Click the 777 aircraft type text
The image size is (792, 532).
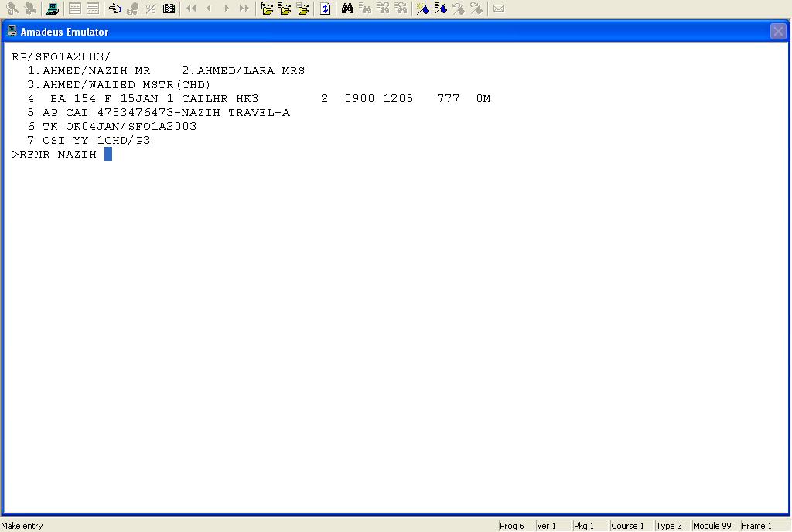click(449, 98)
